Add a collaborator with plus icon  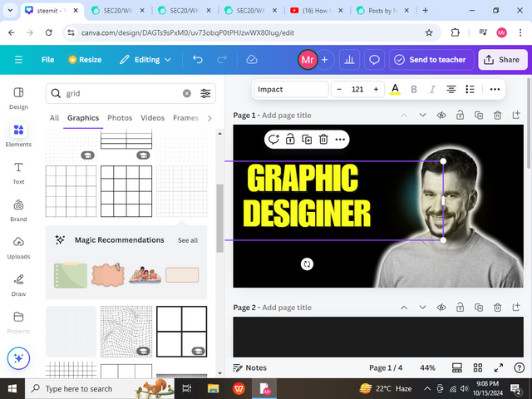click(x=325, y=60)
